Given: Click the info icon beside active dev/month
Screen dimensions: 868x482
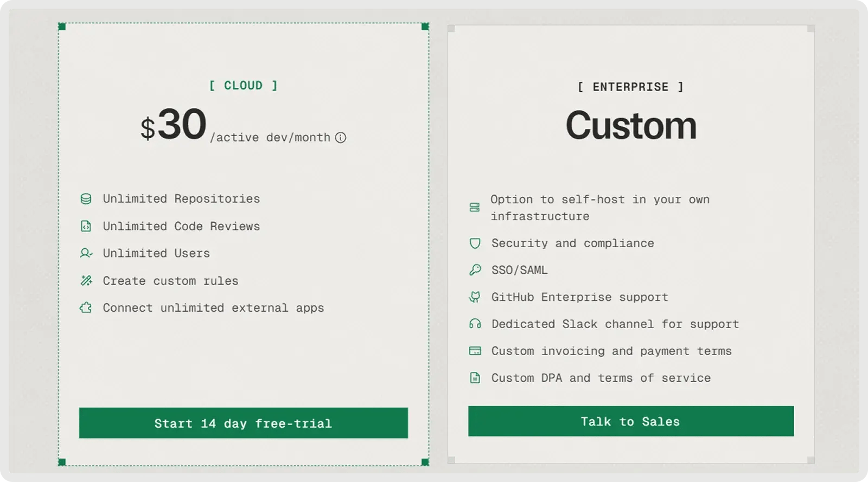Looking at the screenshot, I should click(341, 138).
